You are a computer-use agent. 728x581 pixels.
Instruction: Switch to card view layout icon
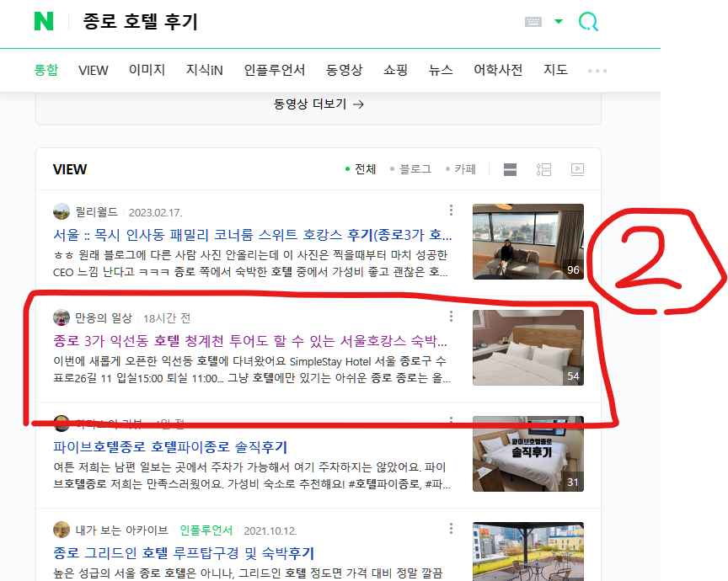click(511, 169)
